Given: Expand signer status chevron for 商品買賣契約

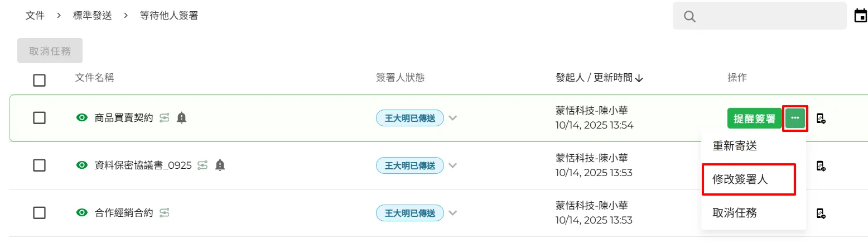Looking at the screenshot, I should pos(453,118).
